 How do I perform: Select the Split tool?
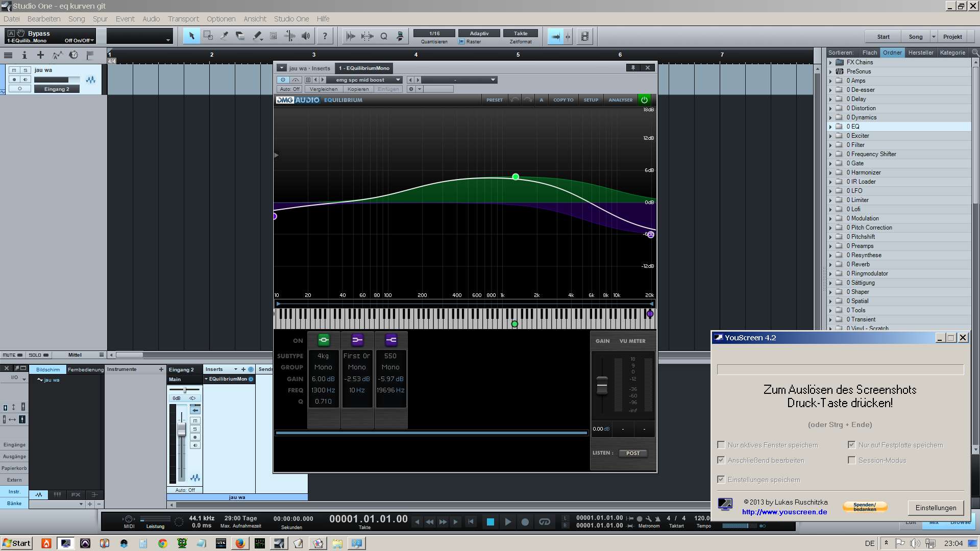pyautogui.click(x=224, y=36)
